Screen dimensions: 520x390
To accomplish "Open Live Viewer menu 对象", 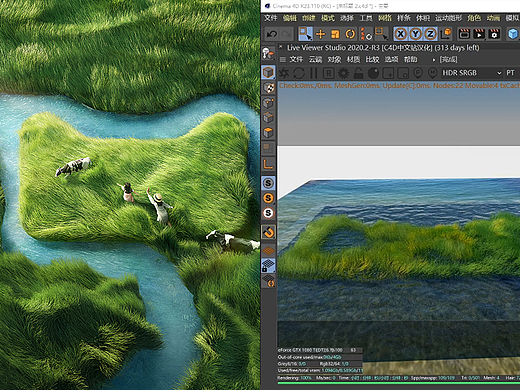I will 334,60.
